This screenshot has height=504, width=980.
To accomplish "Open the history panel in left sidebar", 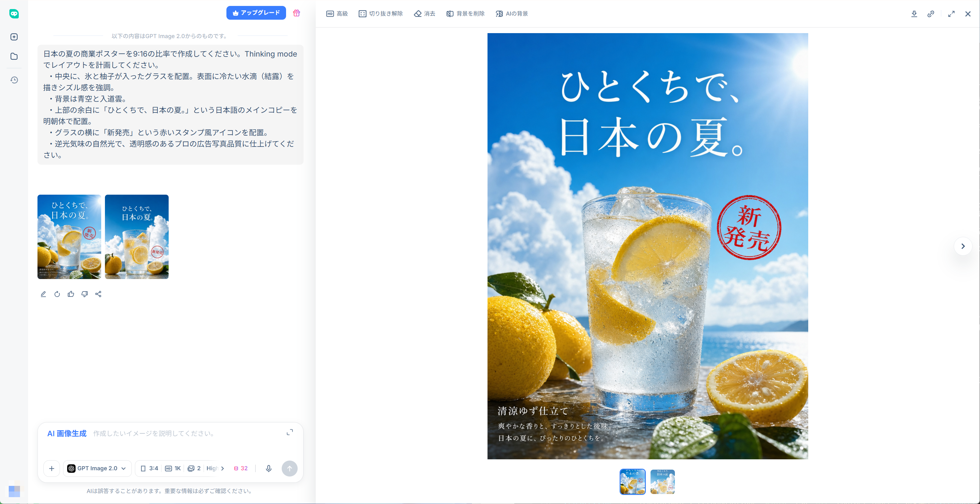I will click(14, 80).
